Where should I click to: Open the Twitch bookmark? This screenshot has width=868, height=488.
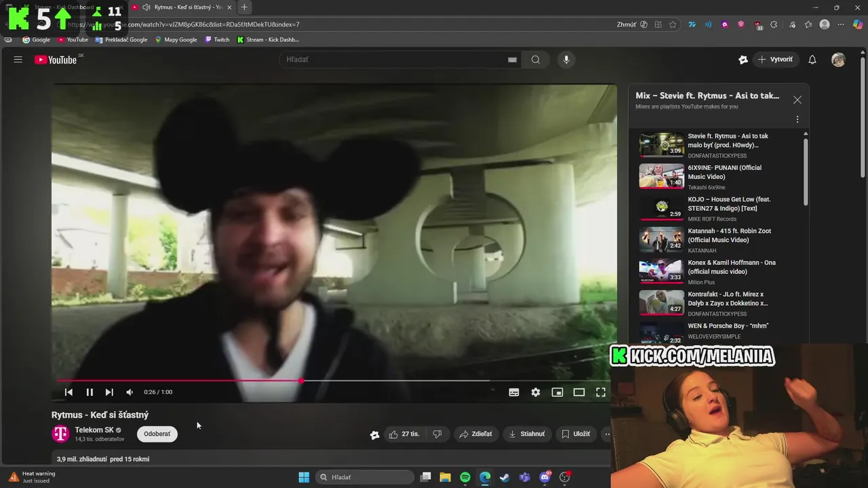pyautogui.click(x=217, y=39)
